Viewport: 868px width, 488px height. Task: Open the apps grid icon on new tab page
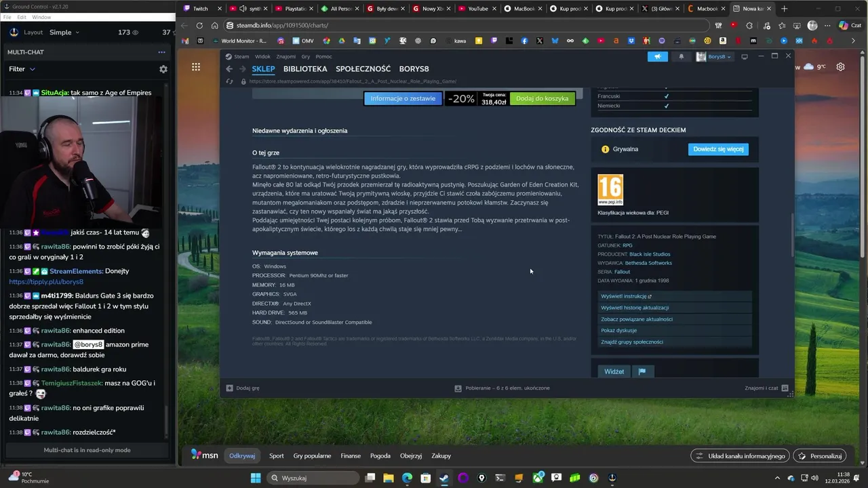(x=196, y=66)
